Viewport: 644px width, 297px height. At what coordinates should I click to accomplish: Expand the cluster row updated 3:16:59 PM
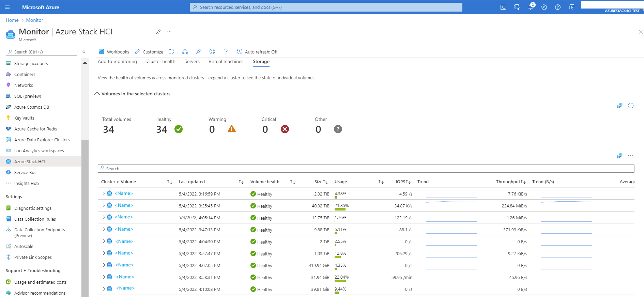pyautogui.click(x=104, y=193)
